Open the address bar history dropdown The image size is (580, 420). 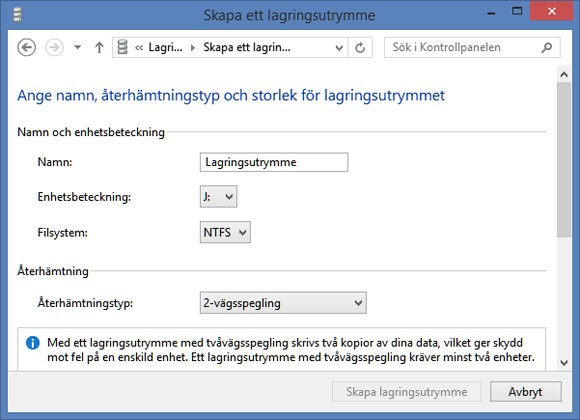tap(339, 48)
